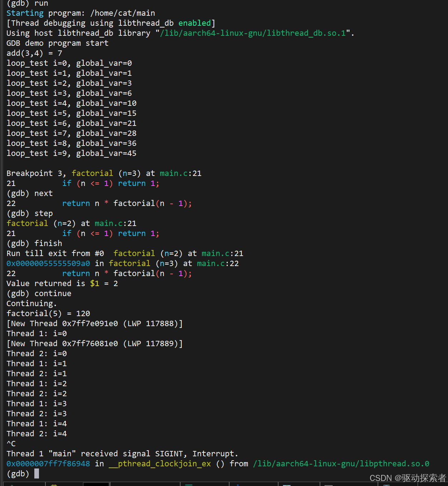Click the line "loop_test i=9, global_var=45"
This screenshot has width=448, height=486.
click(x=72, y=153)
